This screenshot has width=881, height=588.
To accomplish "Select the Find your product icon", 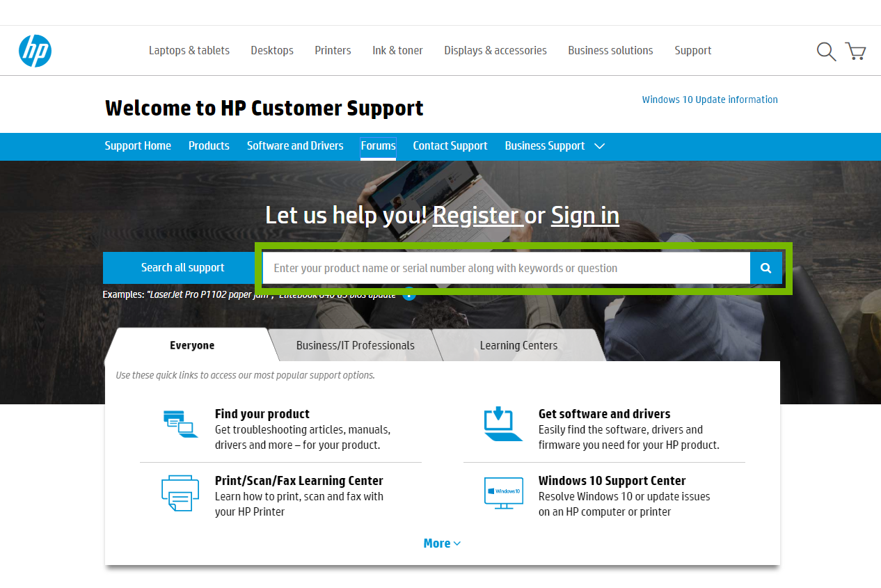I will click(x=180, y=423).
